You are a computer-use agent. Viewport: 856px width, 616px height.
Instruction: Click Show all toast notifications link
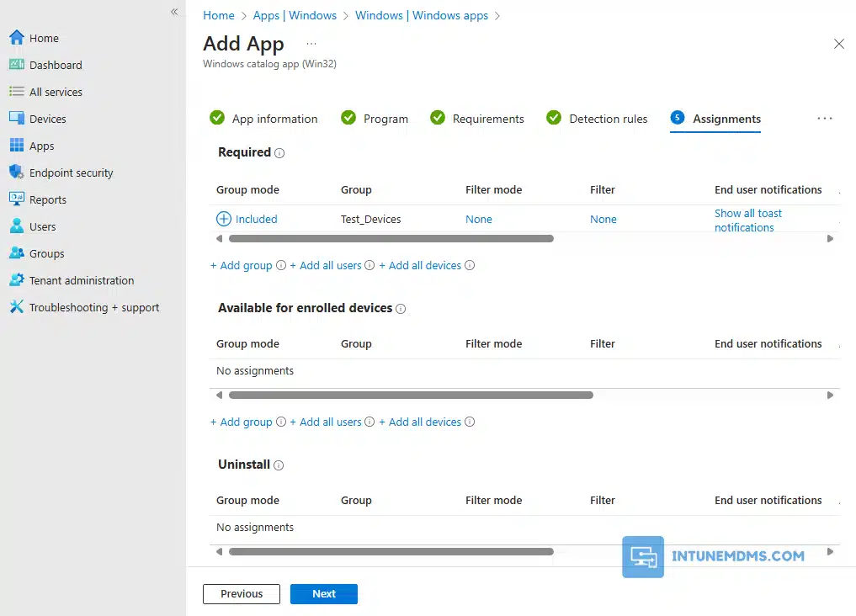[748, 220]
